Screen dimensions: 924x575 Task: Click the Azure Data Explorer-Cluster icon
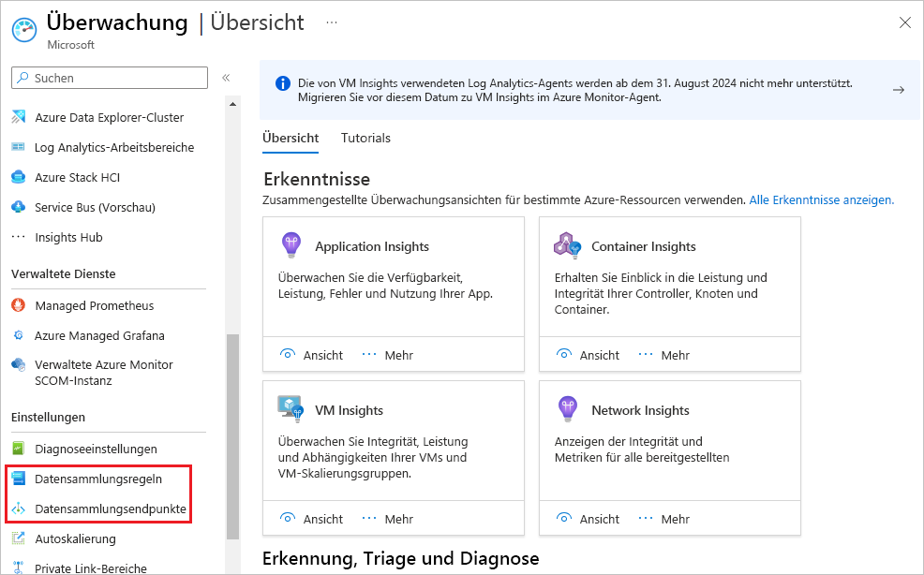coord(19,118)
